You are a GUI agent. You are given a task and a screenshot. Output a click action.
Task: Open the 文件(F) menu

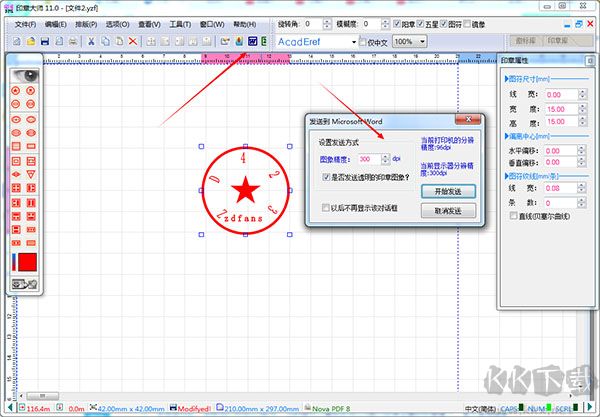(x=28, y=23)
